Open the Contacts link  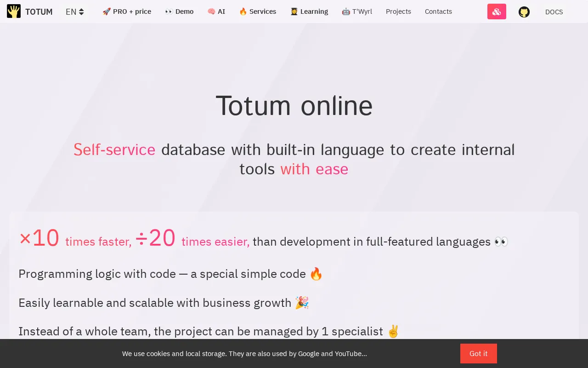coord(438,11)
